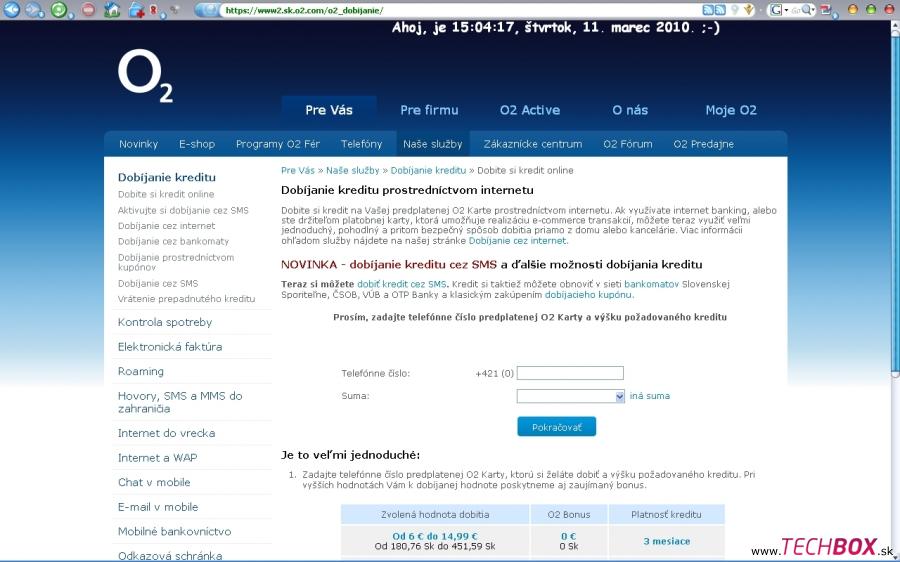
Task: Open the Dobíjanie kreditu sidebar heading
Action: [x=166, y=177]
